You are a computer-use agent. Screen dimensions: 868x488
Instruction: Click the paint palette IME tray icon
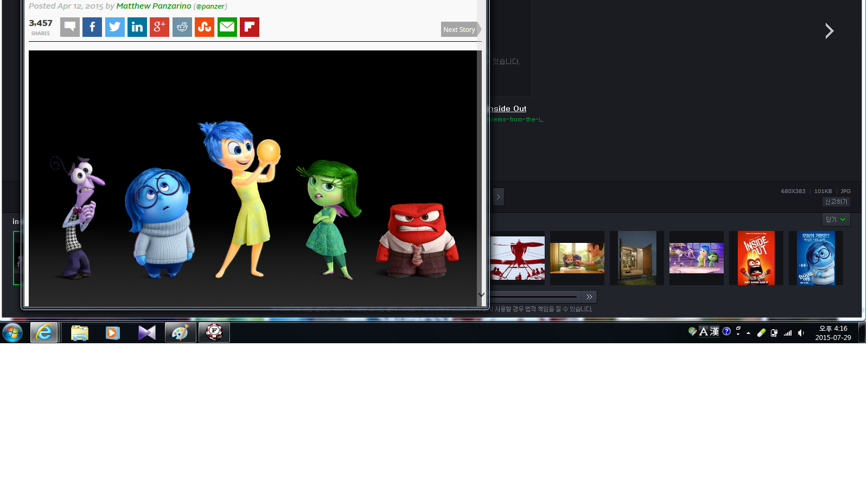(692, 331)
